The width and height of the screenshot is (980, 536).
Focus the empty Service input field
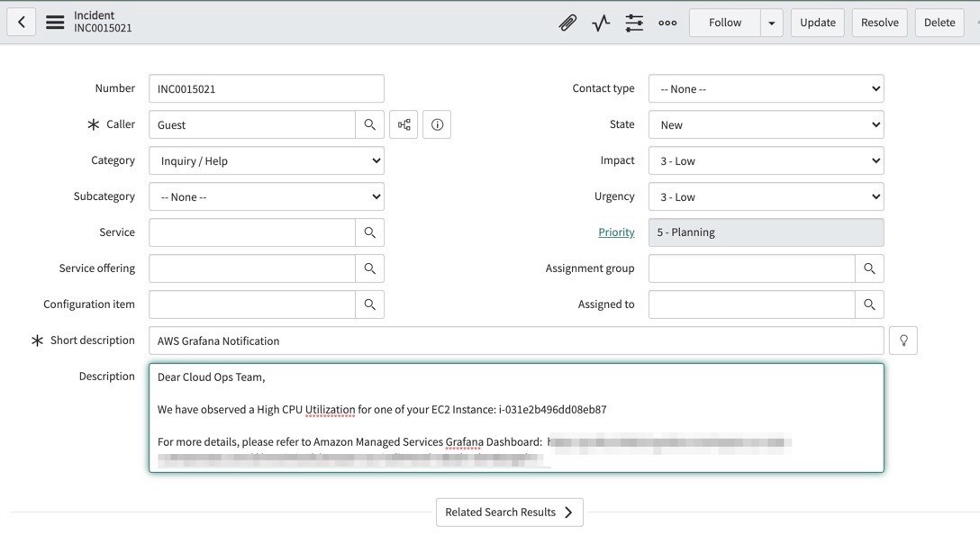[x=252, y=232]
